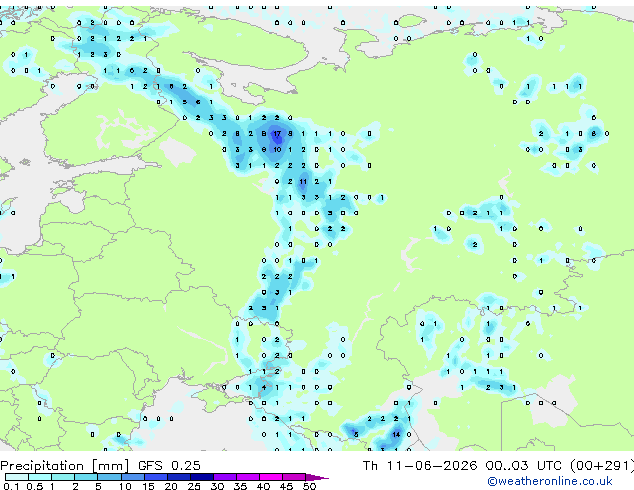Image resolution: width=634 pixels, height=490 pixels.
Task: Click the 15–20 mm legend swatch
Action: [x=155, y=477]
